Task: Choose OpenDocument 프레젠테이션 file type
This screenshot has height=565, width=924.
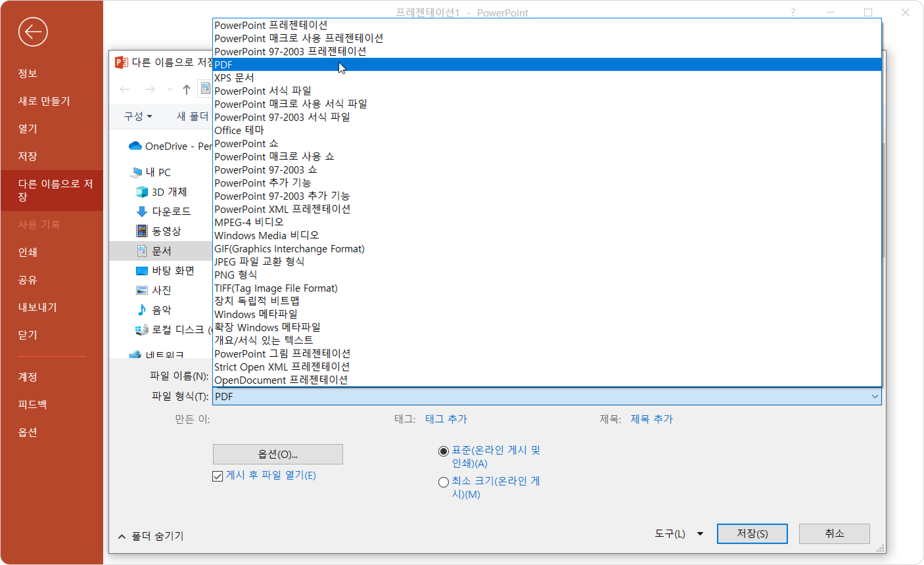Action: (x=547, y=380)
